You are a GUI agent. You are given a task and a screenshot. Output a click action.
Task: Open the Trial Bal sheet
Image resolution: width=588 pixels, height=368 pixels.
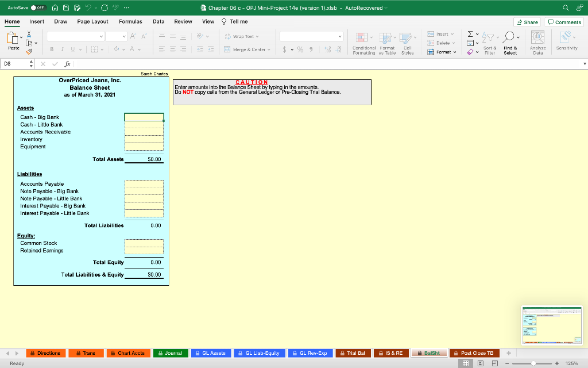point(353,353)
